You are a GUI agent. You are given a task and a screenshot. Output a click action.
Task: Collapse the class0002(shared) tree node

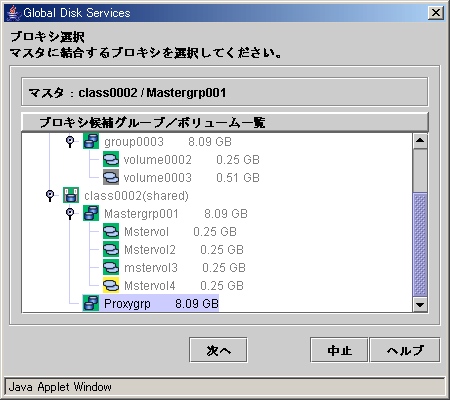click(x=50, y=195)
